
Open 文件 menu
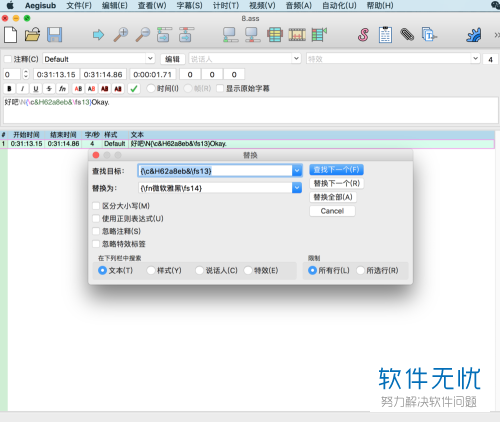(x=79, y=5)
